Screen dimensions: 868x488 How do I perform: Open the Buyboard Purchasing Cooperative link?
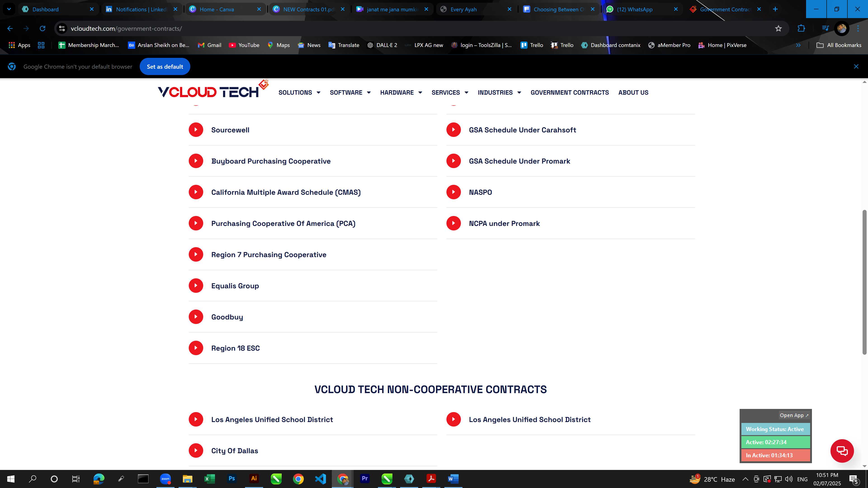271,161
